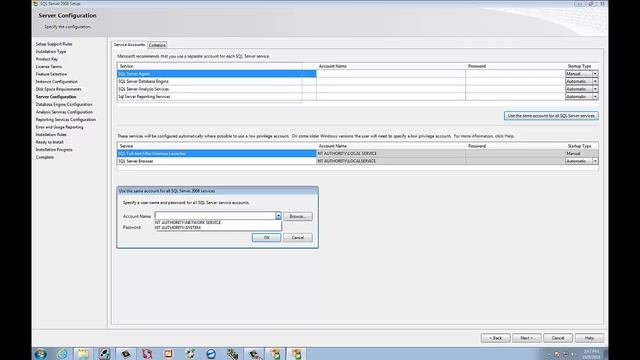The image size is (640, 360).
Task: Click Feature Selection in the step list
Action: tap(51, 74)
